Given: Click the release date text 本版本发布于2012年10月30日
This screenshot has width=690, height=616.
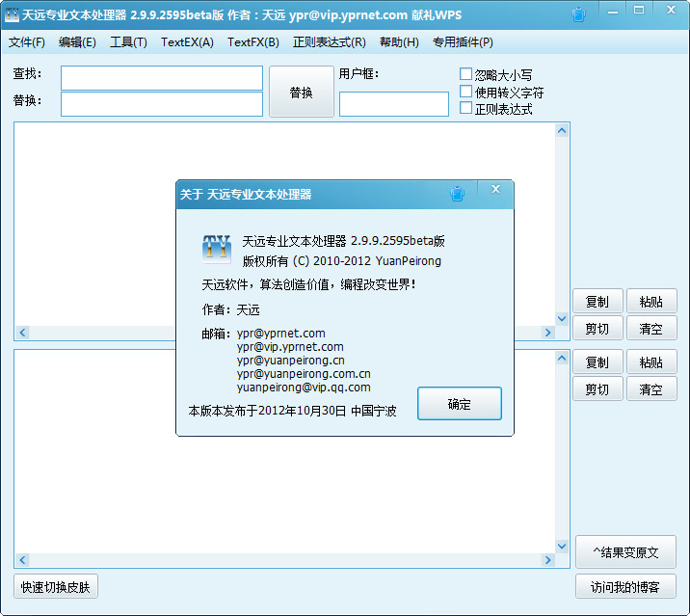Looking at the screenshot, I should click(x=267, y=411).
